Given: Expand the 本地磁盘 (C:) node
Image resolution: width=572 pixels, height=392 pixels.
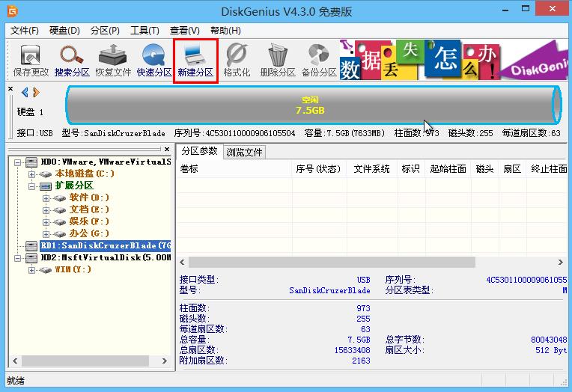Looking at the screenshot, I should click(x=31, y=174).
